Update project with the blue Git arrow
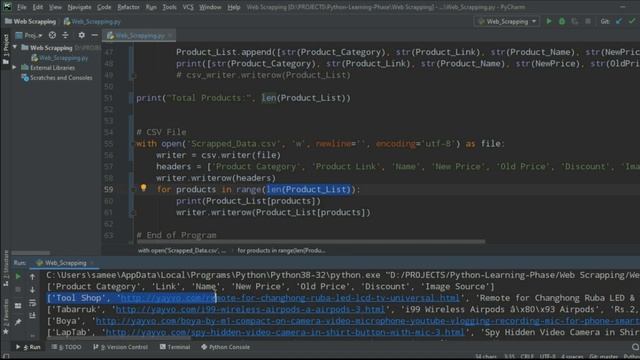Screen dimensions: 640x360 (619, 21)
